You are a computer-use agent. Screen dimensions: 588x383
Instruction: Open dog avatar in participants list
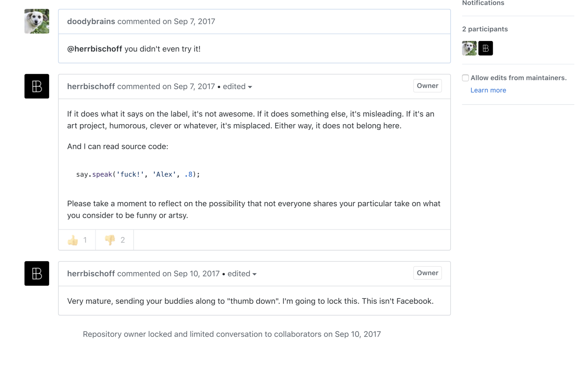click(469, 48)
